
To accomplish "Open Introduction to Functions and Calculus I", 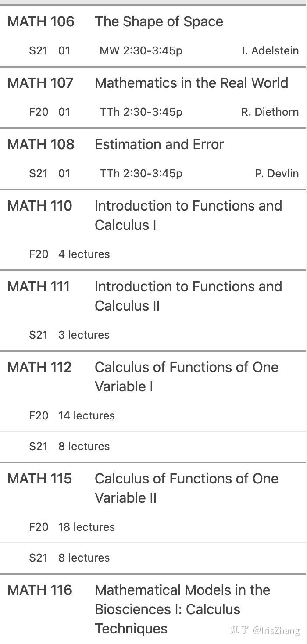I will tap(188, 215).
